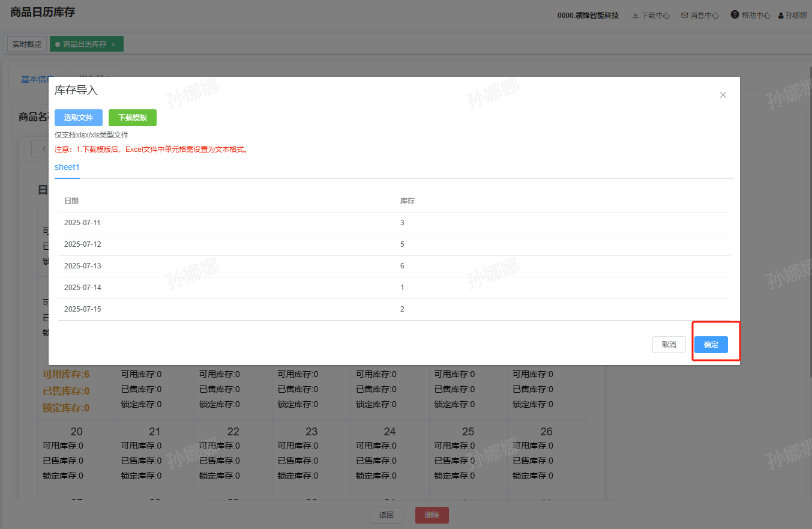This screenshot has height=529, width=812.
Task: Click the 选取文件 button
Action: tap(79, 118)
